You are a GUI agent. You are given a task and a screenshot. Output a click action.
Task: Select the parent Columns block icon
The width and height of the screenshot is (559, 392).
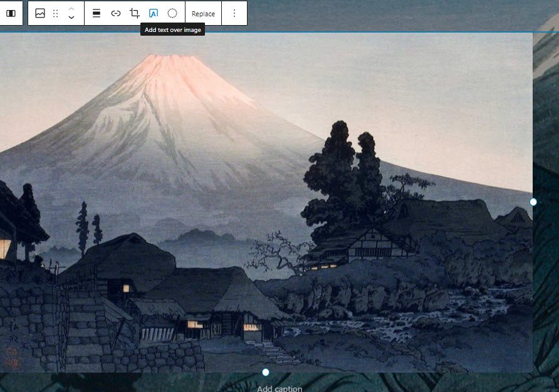[11, 13]
